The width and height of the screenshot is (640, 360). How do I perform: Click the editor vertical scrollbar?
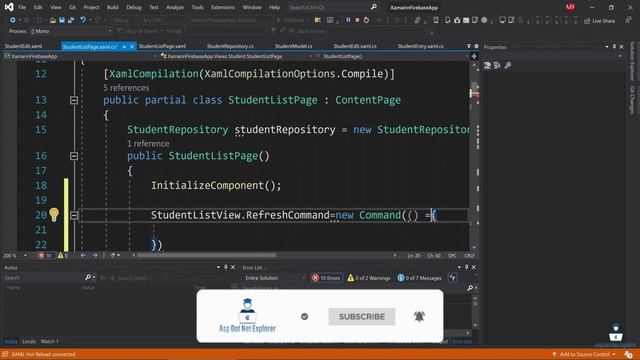(474, 155)
